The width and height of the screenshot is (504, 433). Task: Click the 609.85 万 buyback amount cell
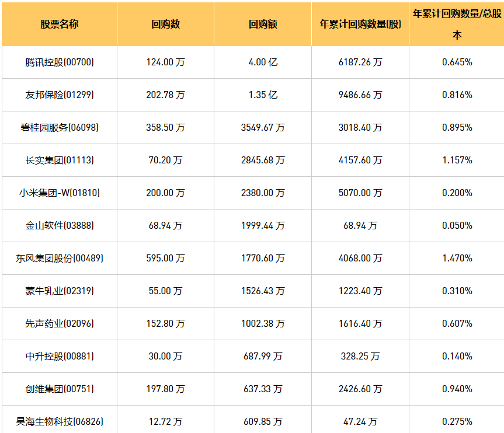[263, 420]
